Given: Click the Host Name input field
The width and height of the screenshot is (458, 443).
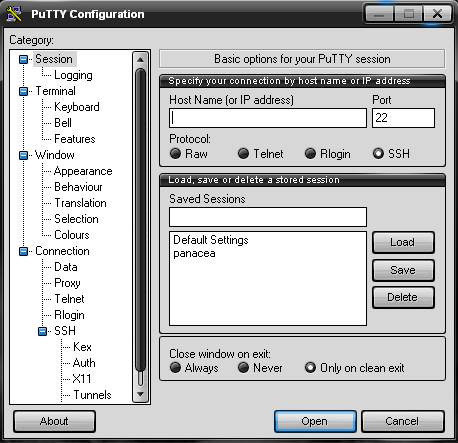Looking at the screenshot, I should click(x=268, y=118).
